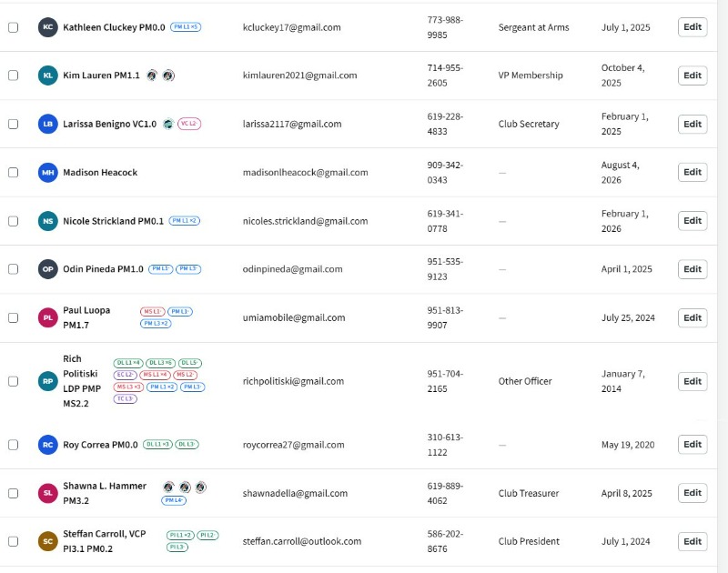Click Larissa Benigno's VC L2 badge
Image resolution: width=728 pixels, height=573 pixels.
pos(189,124)
